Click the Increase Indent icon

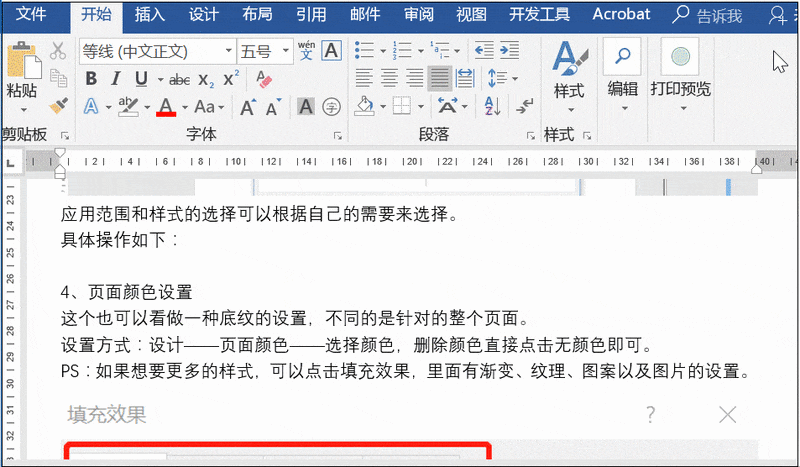click(x=509, y=50)
